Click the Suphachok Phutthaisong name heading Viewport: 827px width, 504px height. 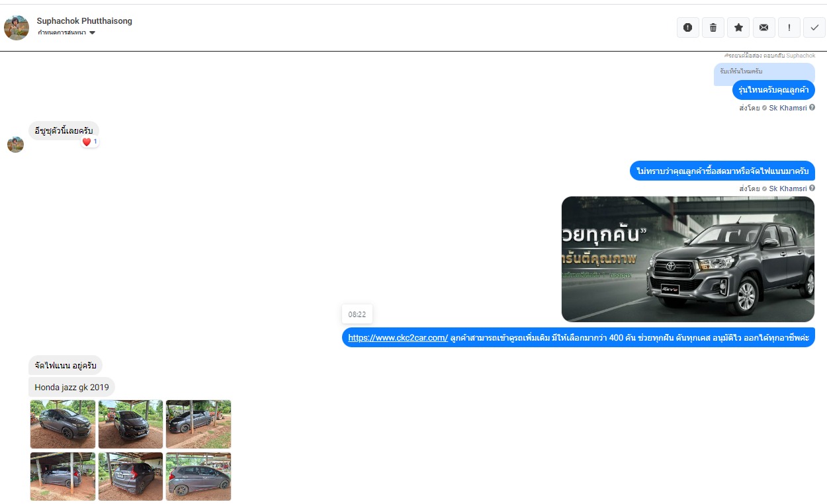pyautogui.click(x=85, y=21)
